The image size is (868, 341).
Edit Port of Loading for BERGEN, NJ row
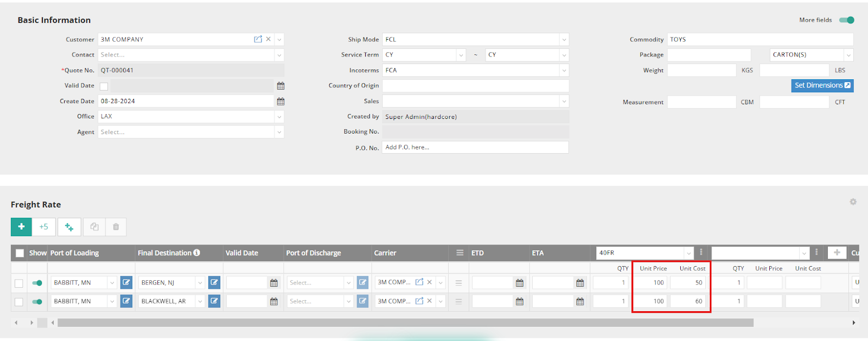(x=126, y=283)
